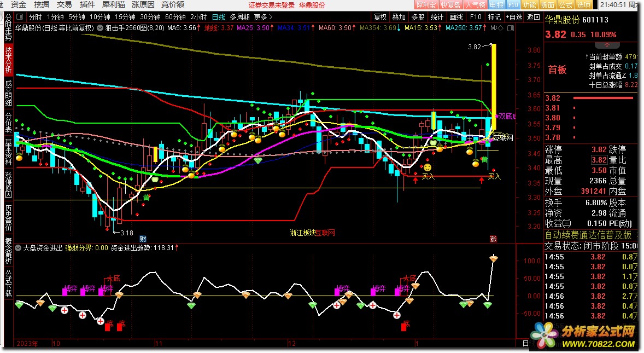Screen dimensions: 644x353
Task: Click the 日 period icon at the bottom right
Action: [x=525, y=344]
